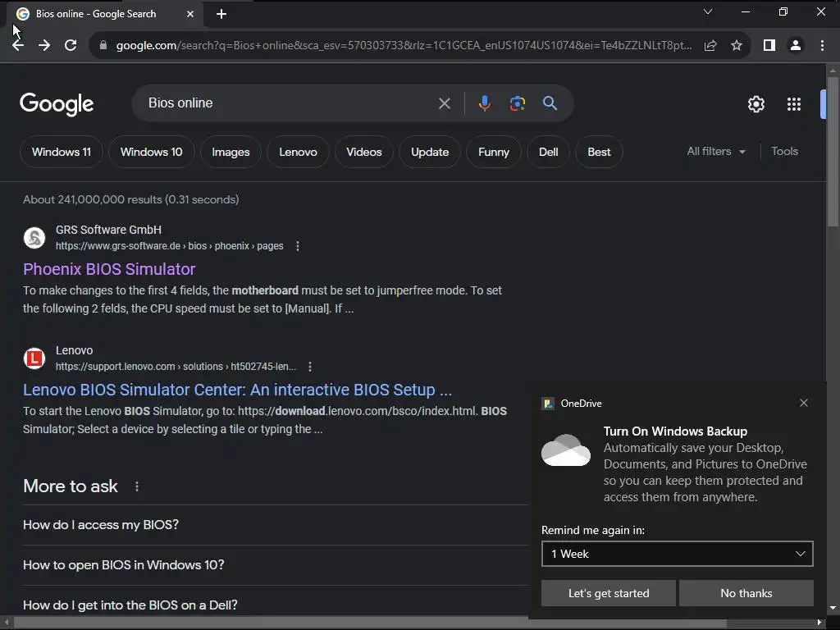This screenshot has width=840, height=630.
Task: Reload the page with the refresh icon
Action: point(71,46)
